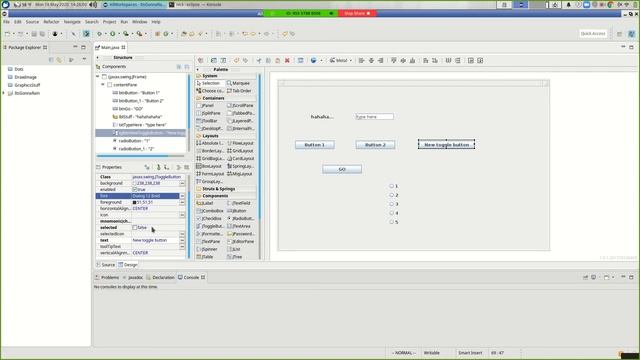Select FlowLayout in the Palette
The width and height of the screenshot is (640, 360).
click(241, 143)
